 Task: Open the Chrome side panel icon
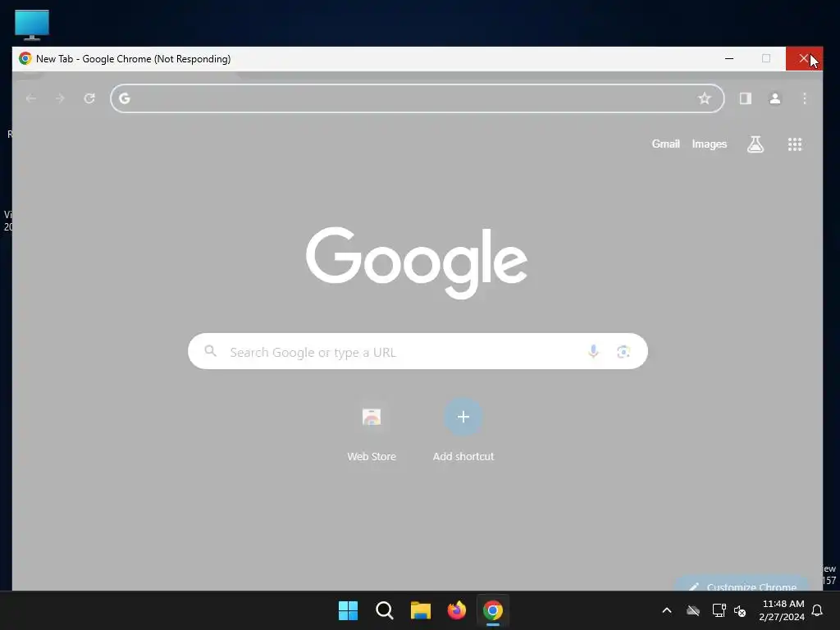coord(745,98)
